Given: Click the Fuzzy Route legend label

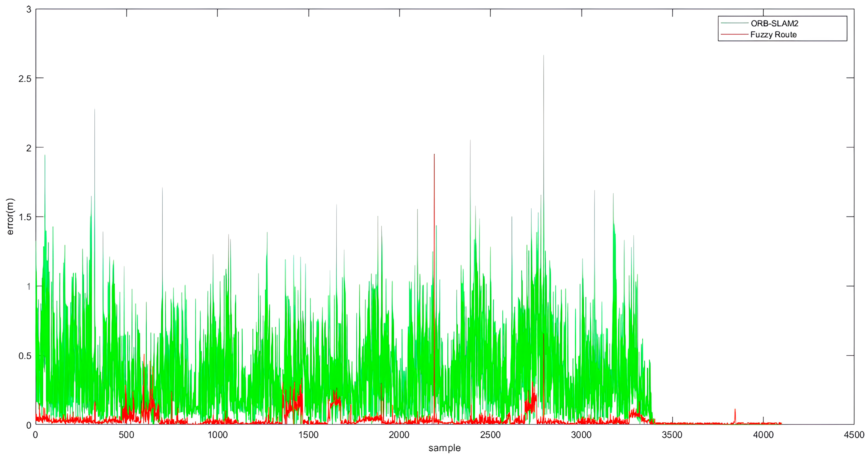Looking at the screenshot, I should pos(773,35).
